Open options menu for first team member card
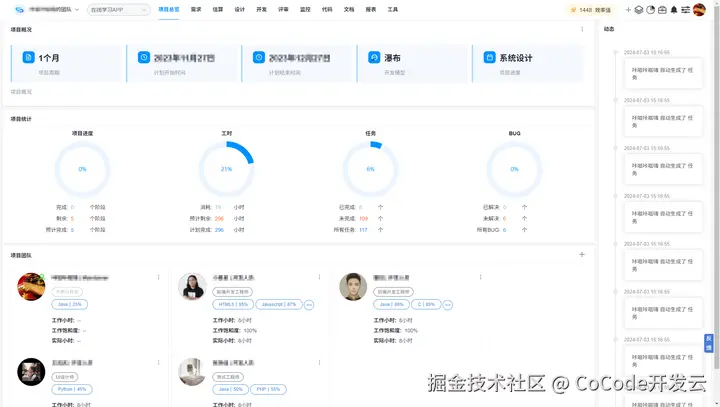 coord(158,277)
